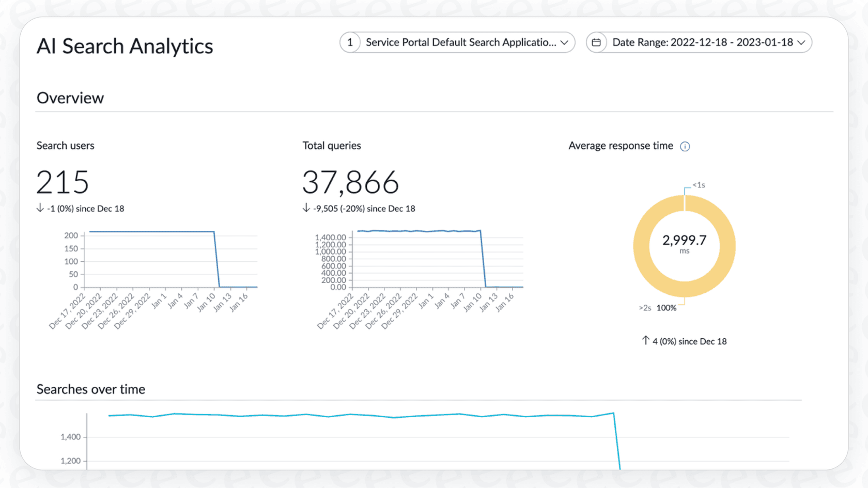Click the "-1 (0%) since Dec 18" change text
The image size is (868, 488).
coord(84,208)
